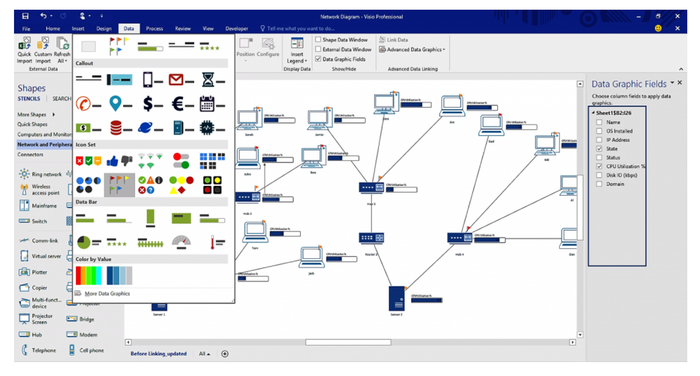Check the Disk IO (kbps) field checkbox
This screenshot has height=376, width=700.
(x=599, y=175)
